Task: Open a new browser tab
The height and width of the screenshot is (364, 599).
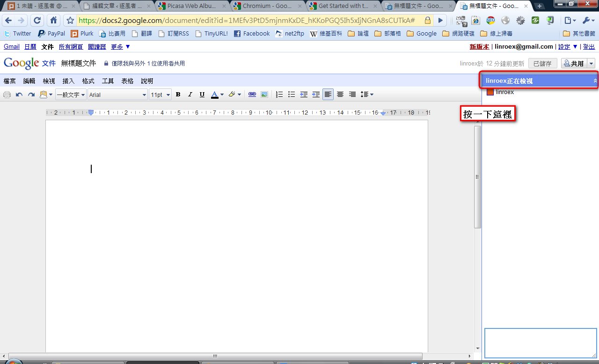Action: pyautogui.click(x=540, y=6)
